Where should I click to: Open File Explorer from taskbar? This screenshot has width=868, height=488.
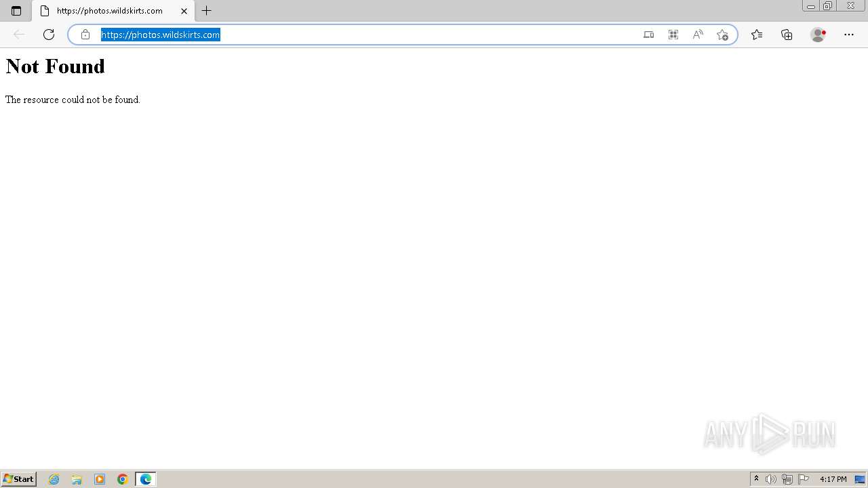[77, 479]
